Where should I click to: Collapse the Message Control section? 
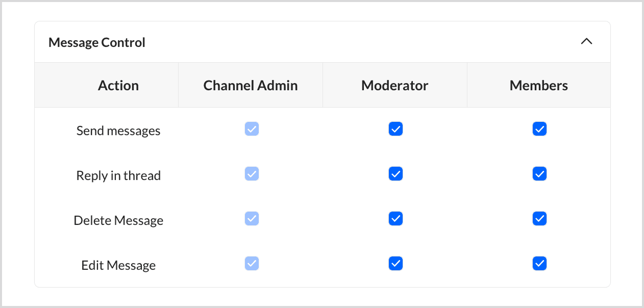(586, 42)
